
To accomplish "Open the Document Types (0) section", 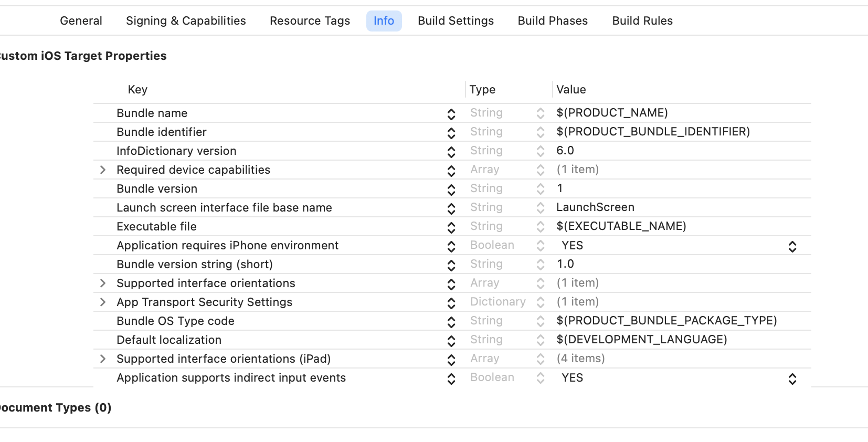I will pyautogui.click(x=55, y=408).
